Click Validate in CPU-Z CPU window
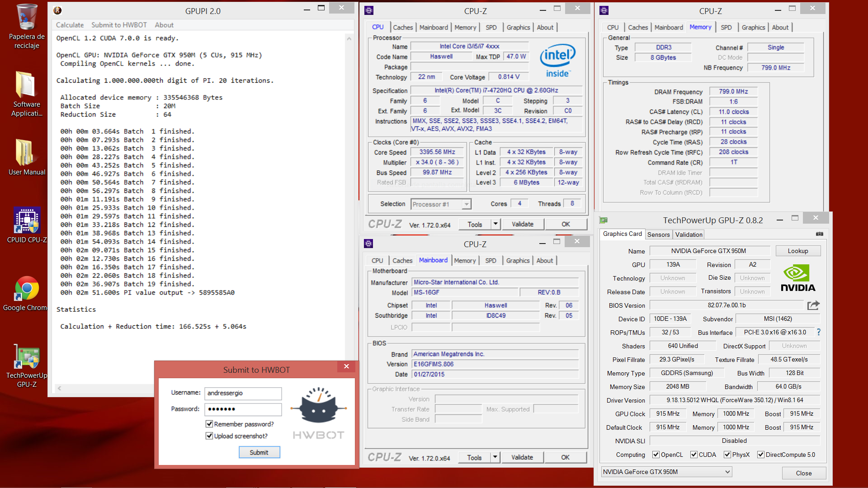This screenshot has height=488, width=868. point(522,224)
